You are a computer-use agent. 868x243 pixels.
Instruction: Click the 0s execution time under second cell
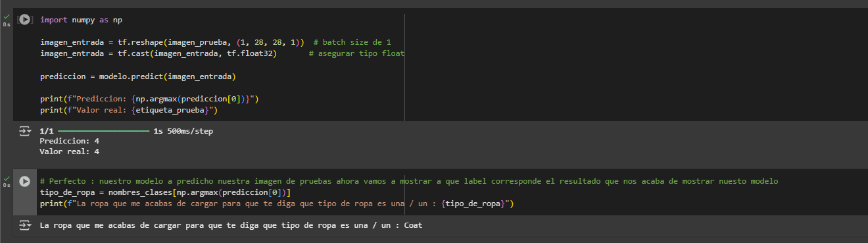[7, 186]
